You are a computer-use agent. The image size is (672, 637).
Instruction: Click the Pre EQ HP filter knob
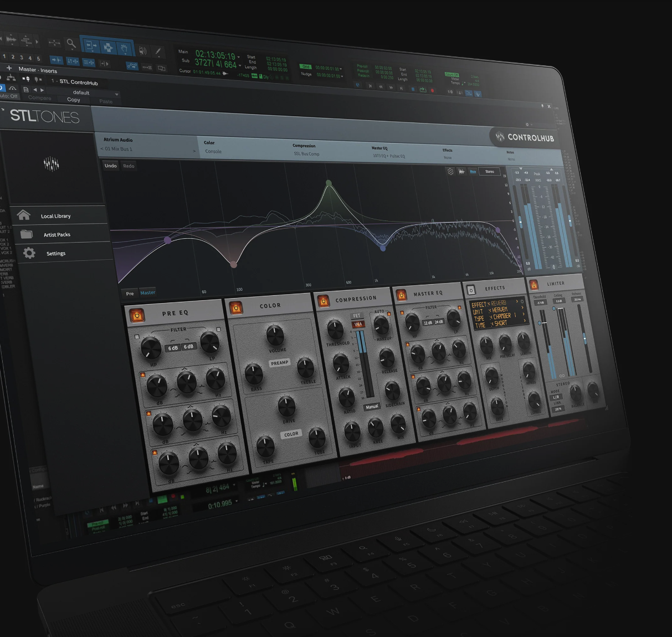151,348
